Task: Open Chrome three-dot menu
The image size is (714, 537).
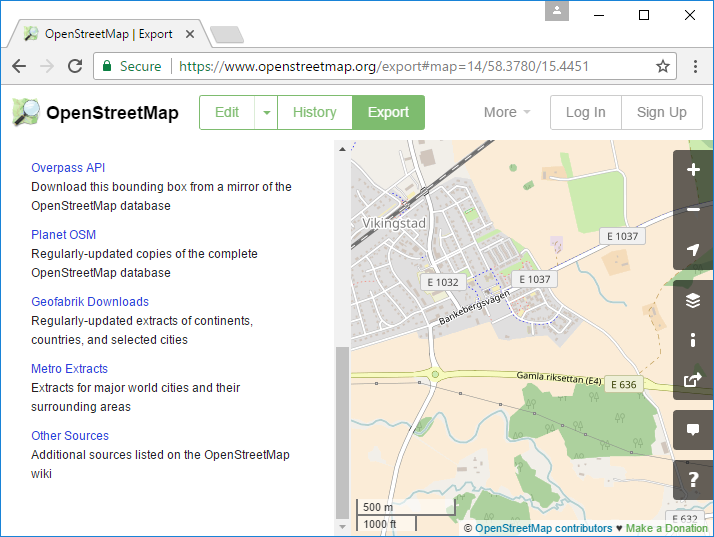Action: (695, 66)
